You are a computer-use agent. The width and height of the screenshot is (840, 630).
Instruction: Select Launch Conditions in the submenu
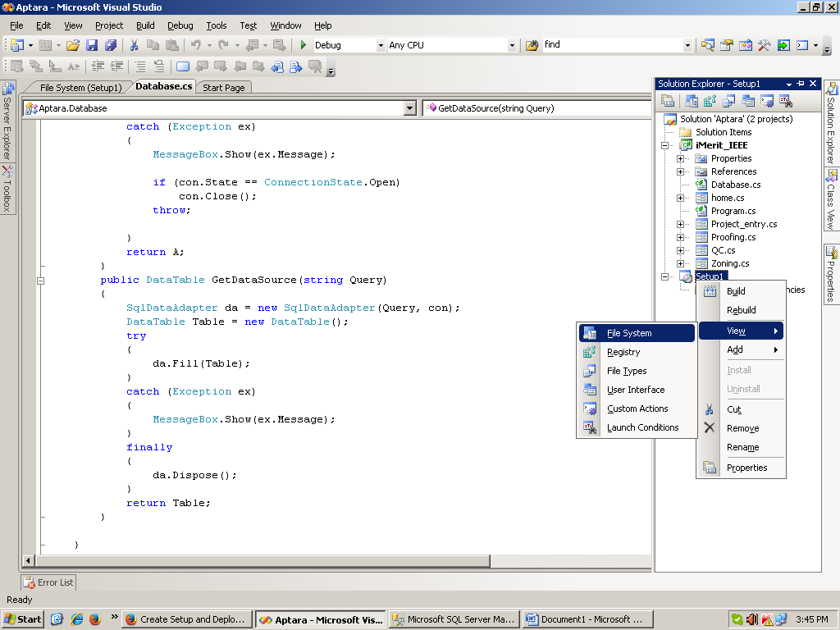pos(637,427)
